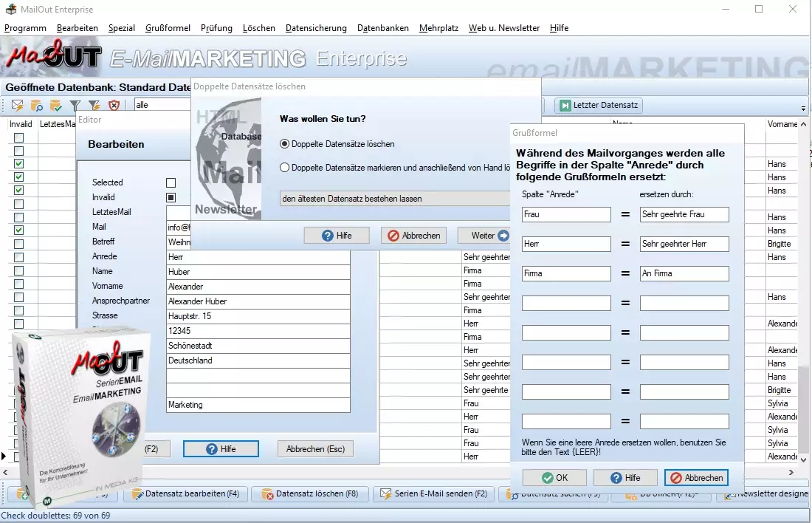Click the red shield X toolbar icon
This screenshot has width=812, height=523.
tap(114, 105)
